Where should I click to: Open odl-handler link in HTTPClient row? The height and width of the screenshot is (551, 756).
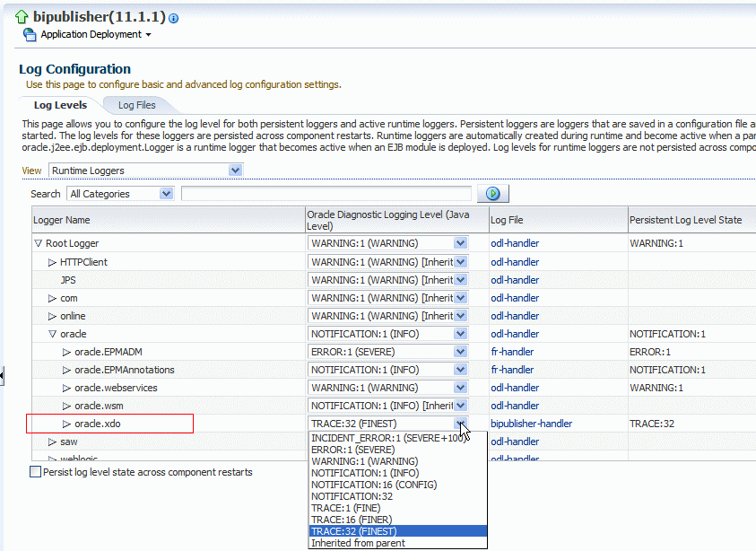click(515, 262)
